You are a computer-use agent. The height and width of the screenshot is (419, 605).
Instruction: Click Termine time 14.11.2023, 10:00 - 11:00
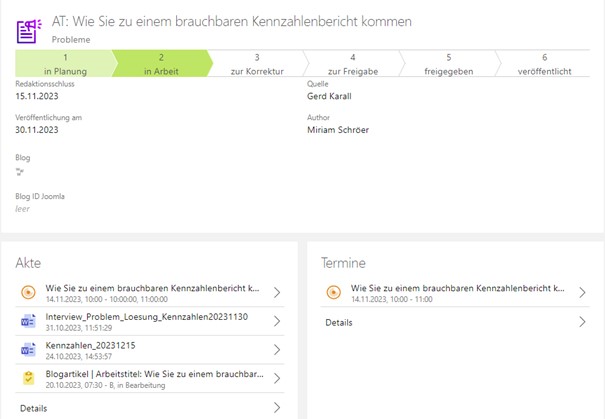tap(392, 299)
